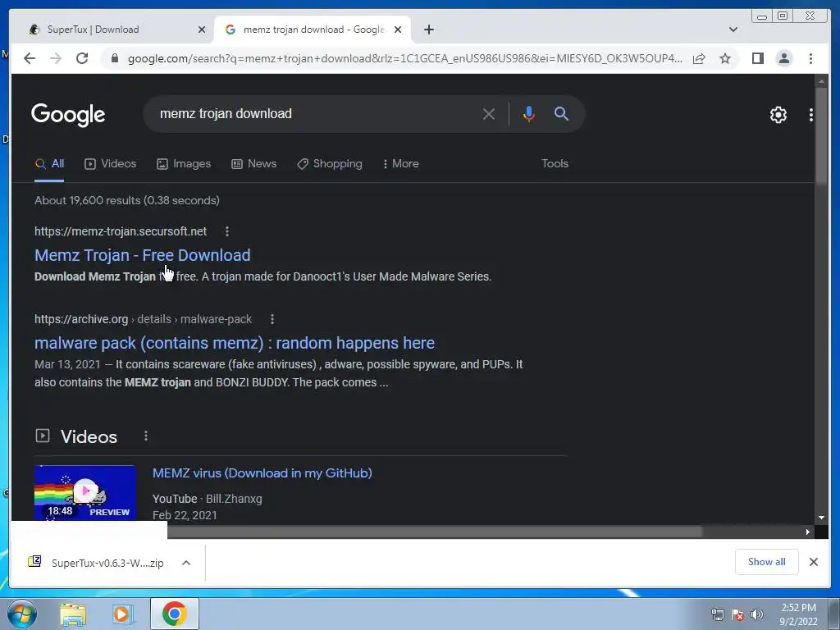Screen dimensions: 840x630
Task: Bookmark this page with the star icon
Action: pyautogui.click(x=725, y=58)
